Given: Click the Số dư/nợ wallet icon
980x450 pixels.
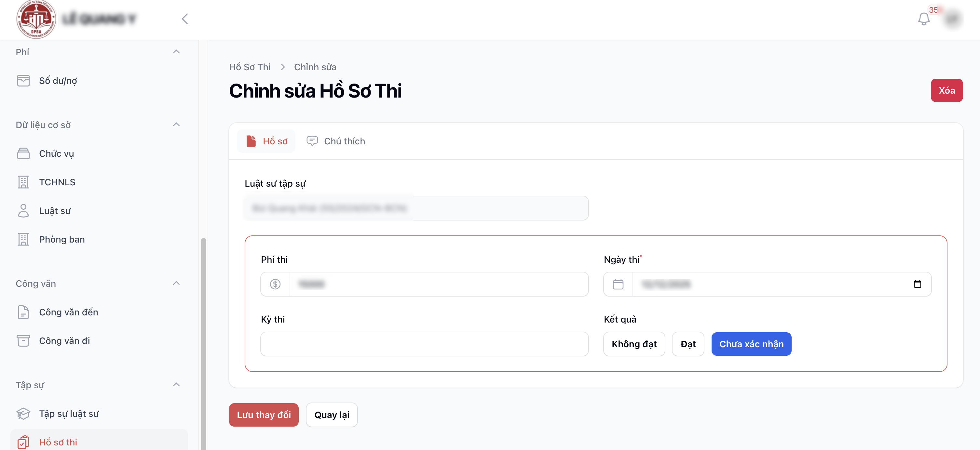Looking at the screenshot, I should coord(23,81).
